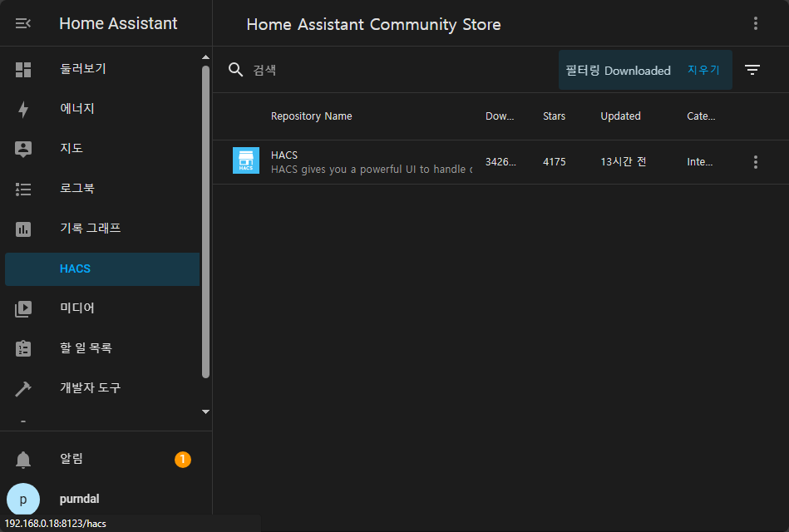
Task: Click the Home Assistant sidebar title
Action: [x=118, y=23]
